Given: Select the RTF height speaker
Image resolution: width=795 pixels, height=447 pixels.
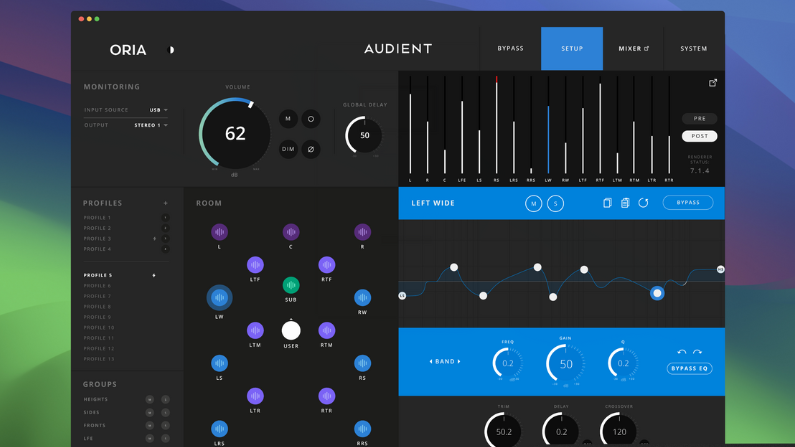Looking at the screenshot, I should tap(327, 265).
